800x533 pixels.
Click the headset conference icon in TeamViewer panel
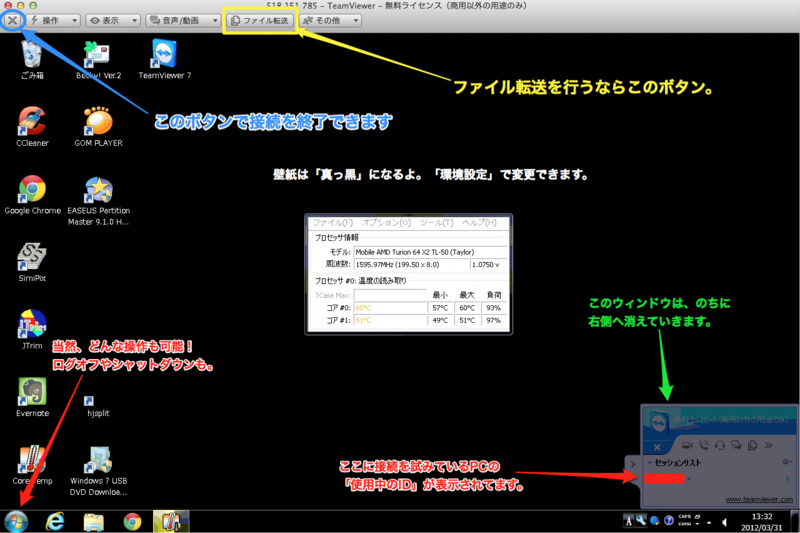coord(720,445)
